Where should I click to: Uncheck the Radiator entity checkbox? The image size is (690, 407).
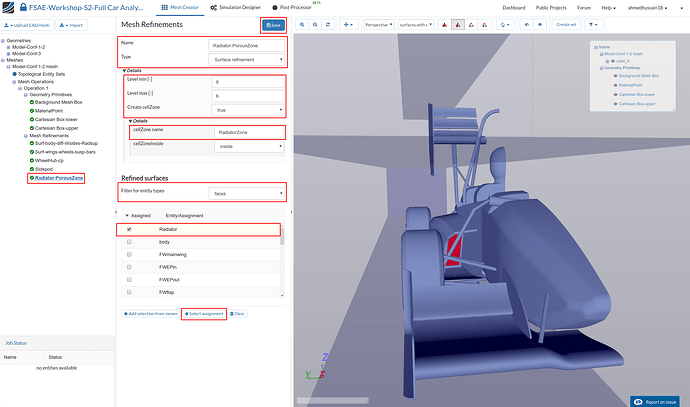pyautogui.click(x=129, y=229)
